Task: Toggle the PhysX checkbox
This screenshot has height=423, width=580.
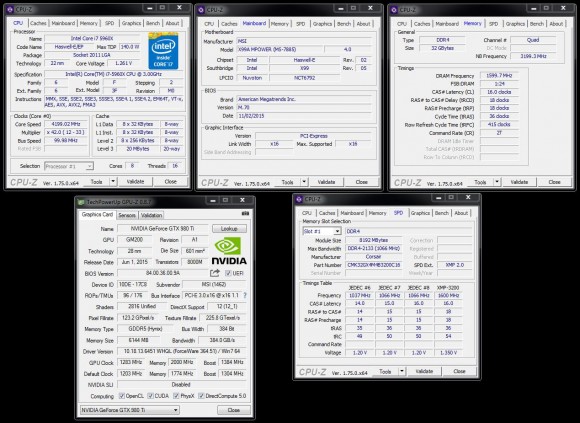Action: pyautogui.click(x=176, y=396)
